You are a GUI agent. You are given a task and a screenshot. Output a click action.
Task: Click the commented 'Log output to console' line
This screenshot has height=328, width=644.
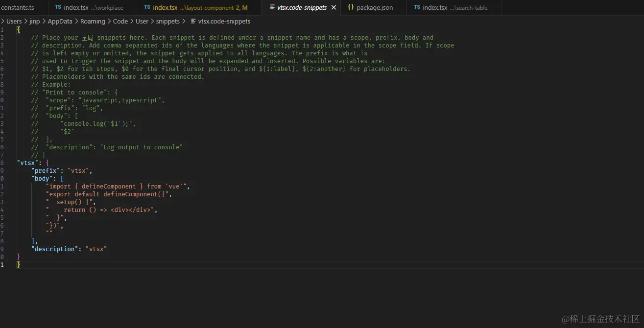pos(107,147)
